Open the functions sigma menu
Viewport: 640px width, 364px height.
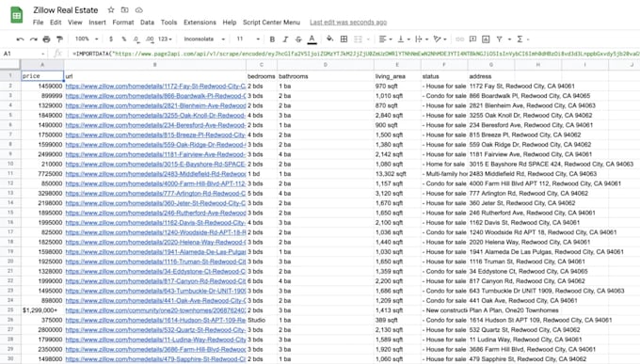(x=522, y=40)
